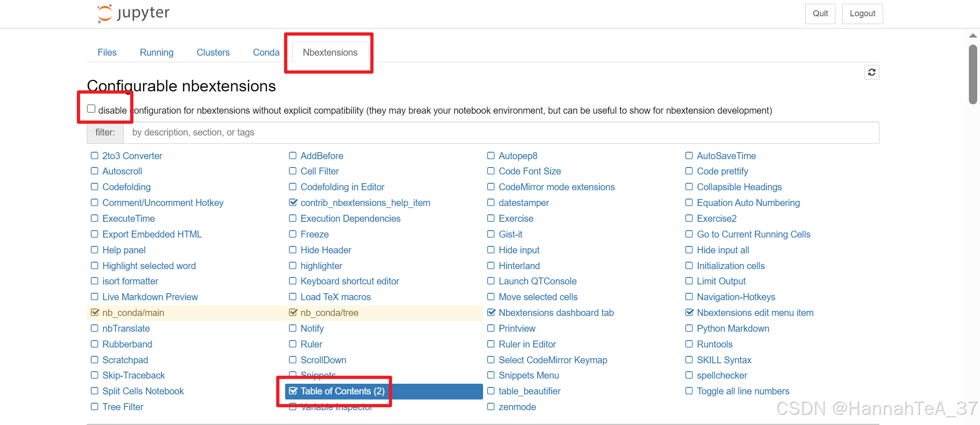Image resolution: width=980 pixels, height=425 pixels.
Task: Click inside the filter input field
Action: [x=417, y=133]
